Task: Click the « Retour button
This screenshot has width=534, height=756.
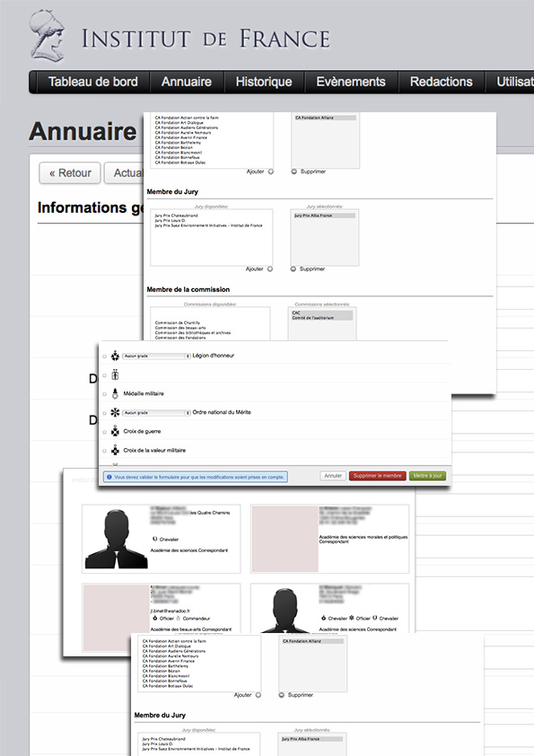Action: 70,173
